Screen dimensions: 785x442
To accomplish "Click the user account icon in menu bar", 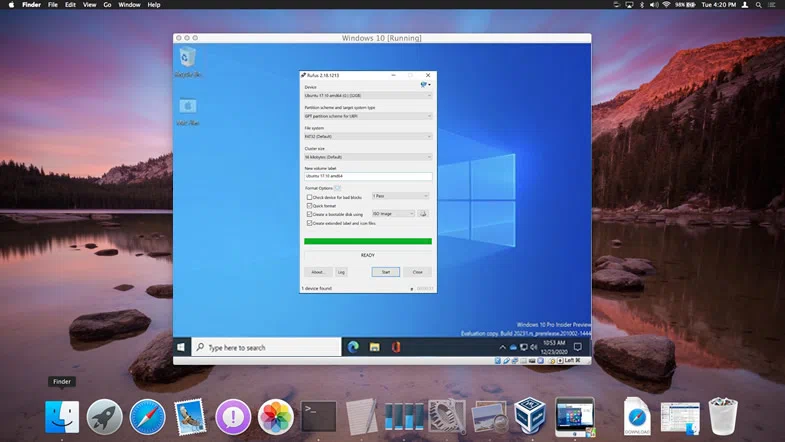I will [745, 5].
